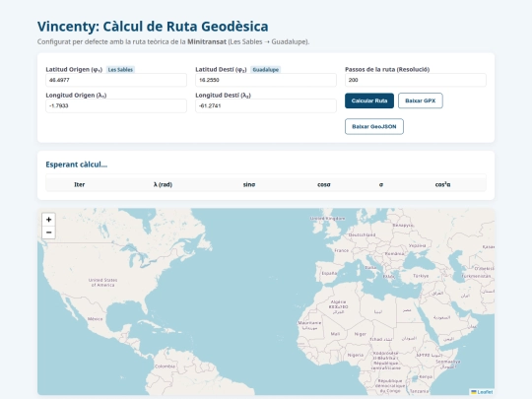Click the Calcular Ruta button
Image resolution: width=532 pixels, height=399 pixels.
click(369, 100)
